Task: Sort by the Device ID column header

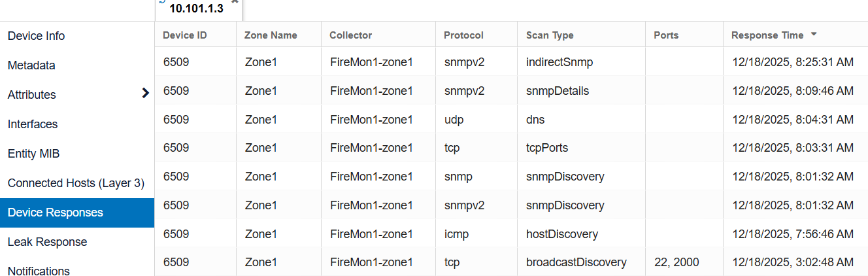Action: pos(185,35)
